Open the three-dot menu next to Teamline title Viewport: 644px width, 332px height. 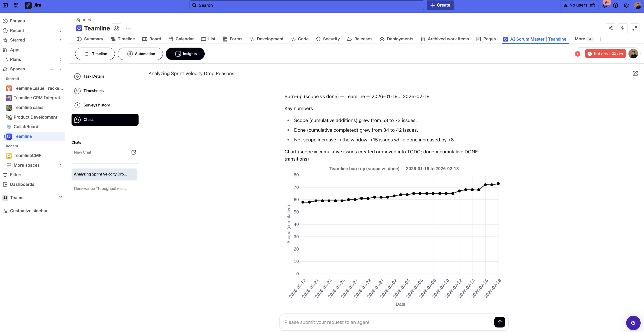128,28
